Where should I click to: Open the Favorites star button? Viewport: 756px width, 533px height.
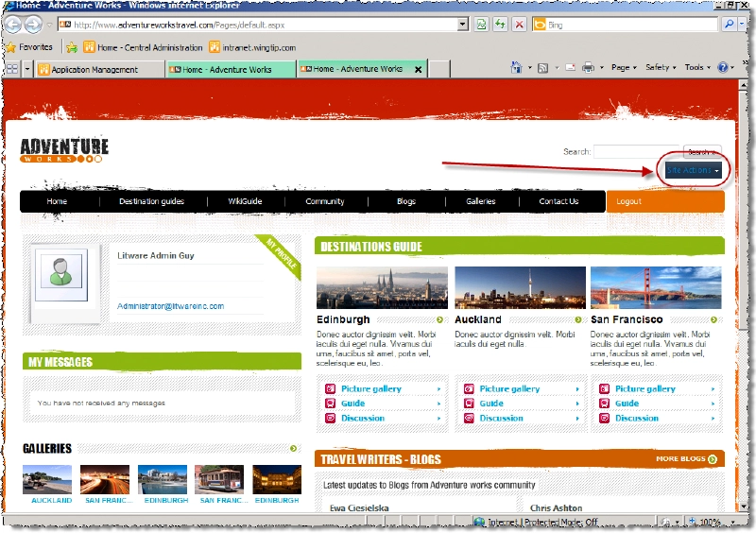pos(30,47)
